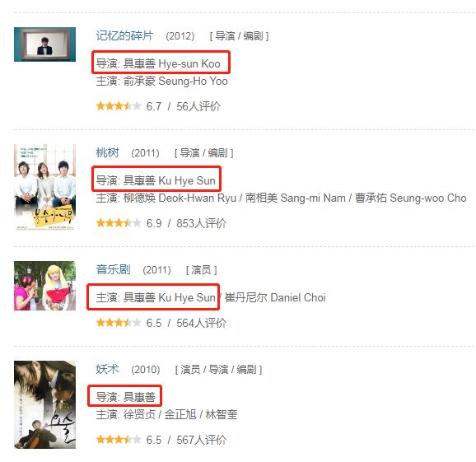Click the 567人评价 review count
Viewport: 476px width, 462px height.
coord(202,440)
